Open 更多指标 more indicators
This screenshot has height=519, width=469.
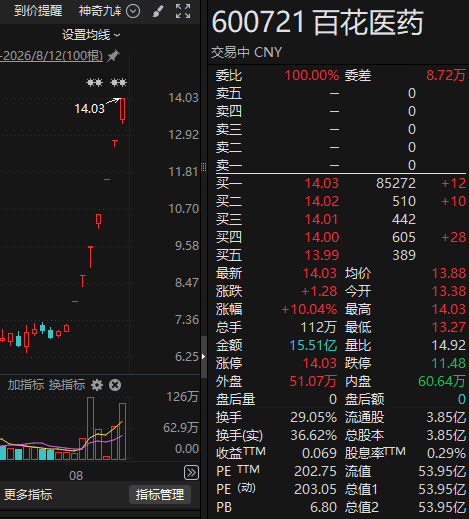pyautogui.click(x=28, y=495)
